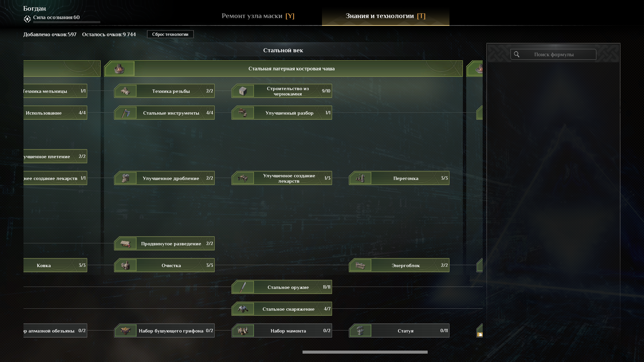
Task: Click the Улучшенное дробление crusher icon
Action: 125,178
